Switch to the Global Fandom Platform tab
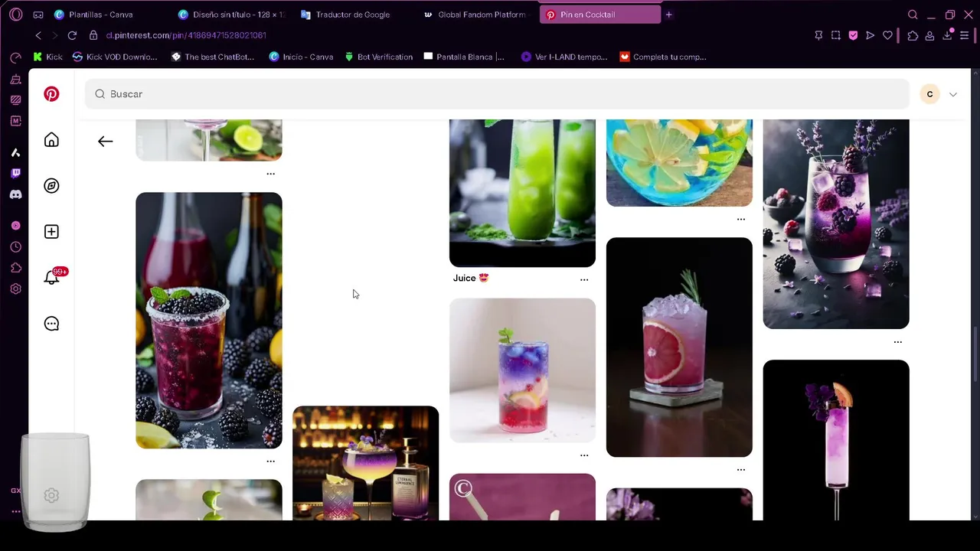Image resolution: width=980 pixels, height=551 pixels. point(476,15)
